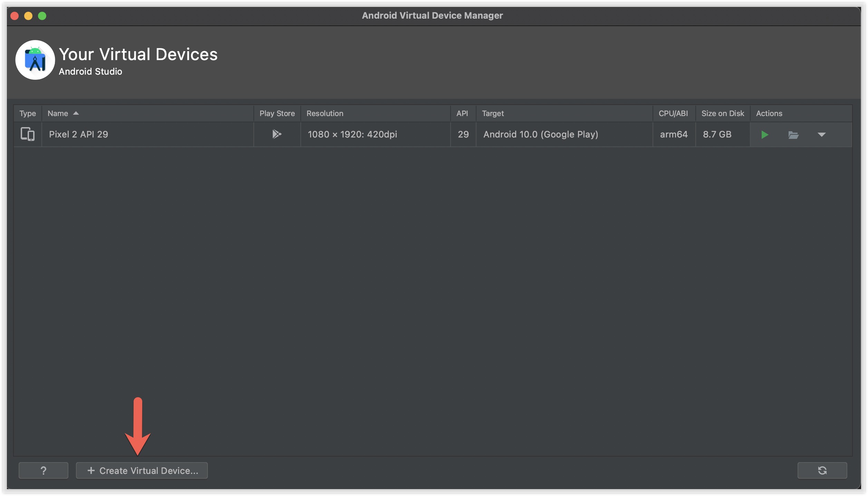Click the Type column header
The image size is (868, 496).
[28, 113]
